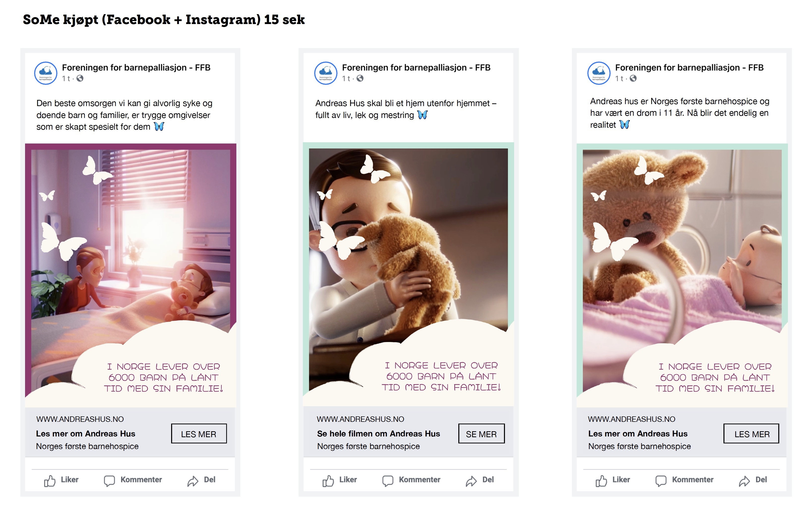812x518 pixels.
Task: Click the SE MER button on the middle ad
Action: 481,434
